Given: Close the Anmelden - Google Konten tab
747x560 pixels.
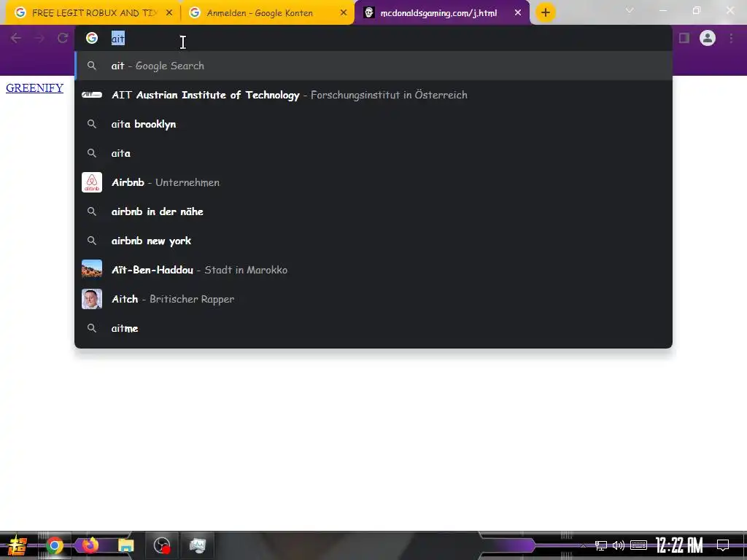Looking at the screenshot, I should coord(344,13).
